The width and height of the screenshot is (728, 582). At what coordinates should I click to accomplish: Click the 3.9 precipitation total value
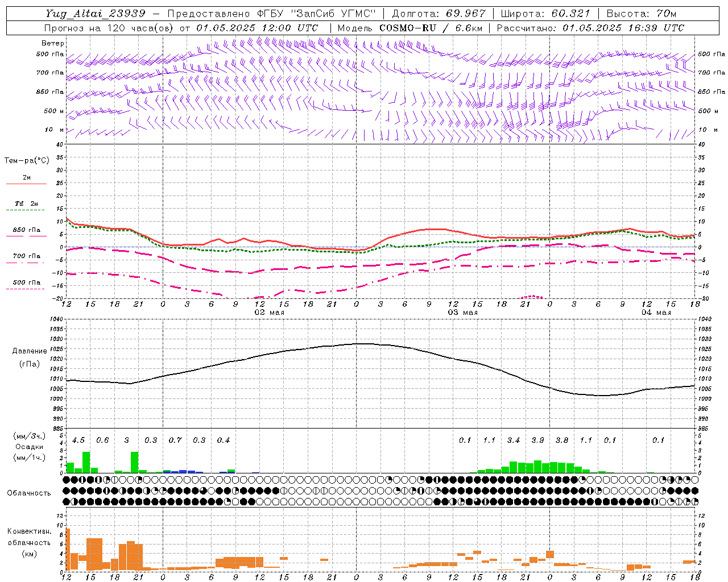coord(537,440)
